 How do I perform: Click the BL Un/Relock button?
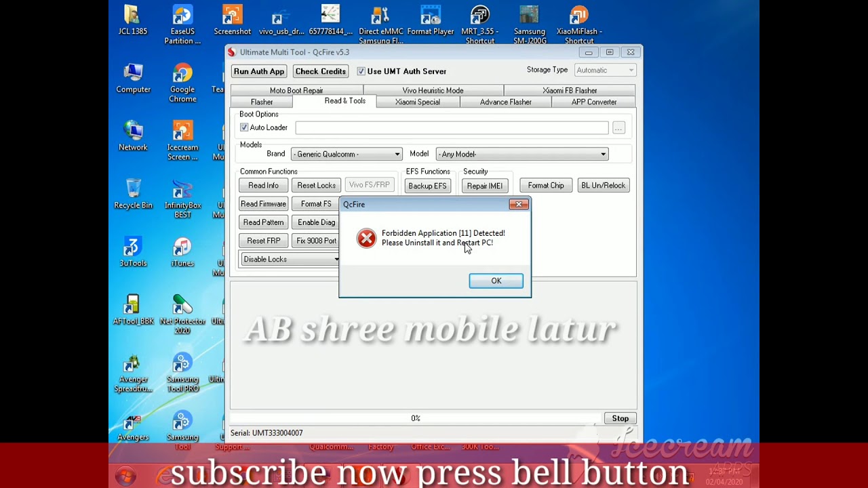603,186
